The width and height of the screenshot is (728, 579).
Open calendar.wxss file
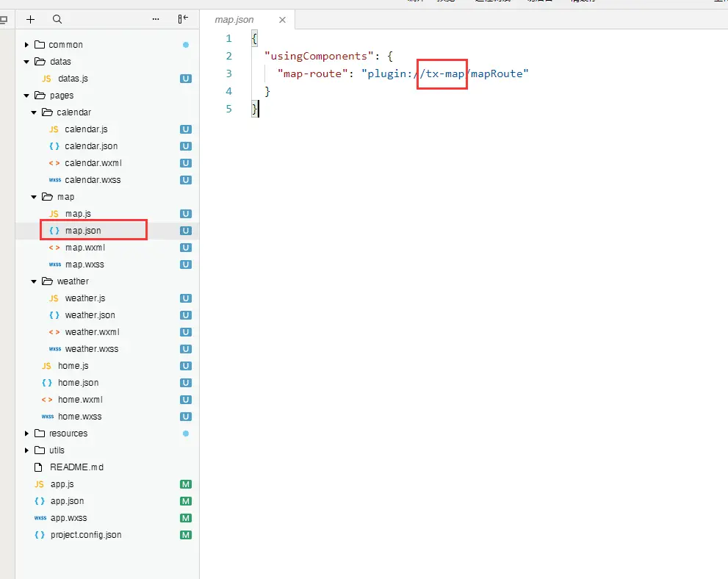point(93,180)
